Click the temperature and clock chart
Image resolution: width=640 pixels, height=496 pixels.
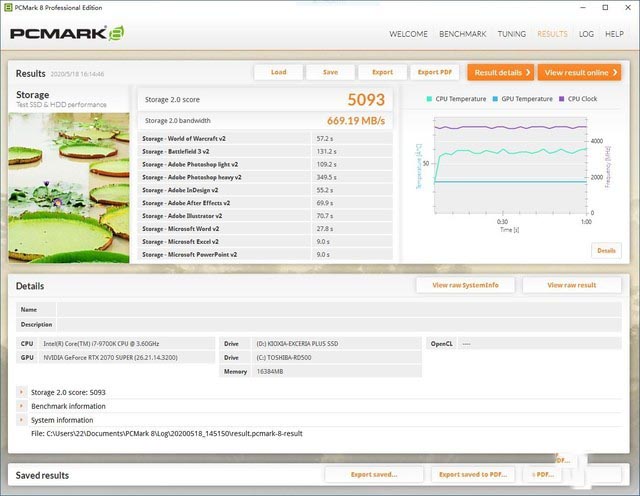(510, 165)
